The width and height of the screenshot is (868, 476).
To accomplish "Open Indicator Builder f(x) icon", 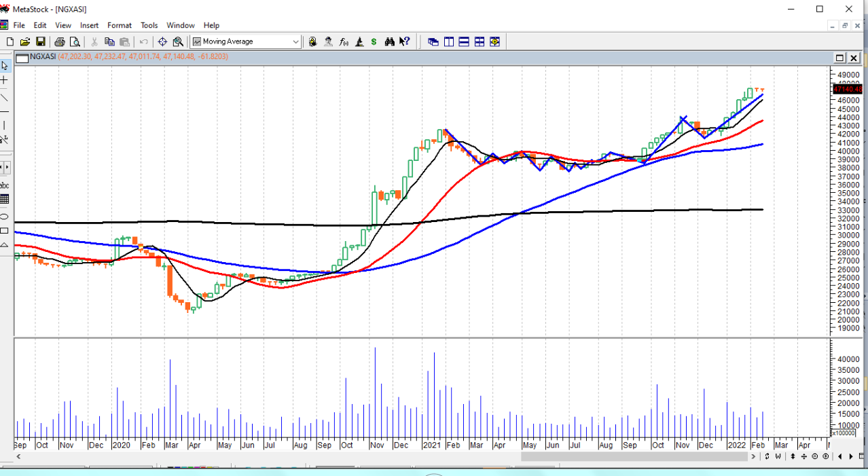I will (x=344, y=41).
